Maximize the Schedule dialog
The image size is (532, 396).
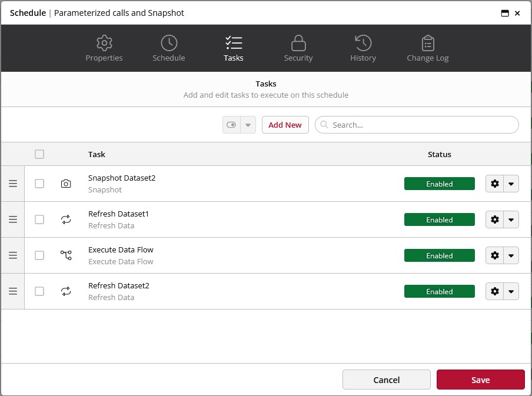click(x=505, y=13)
